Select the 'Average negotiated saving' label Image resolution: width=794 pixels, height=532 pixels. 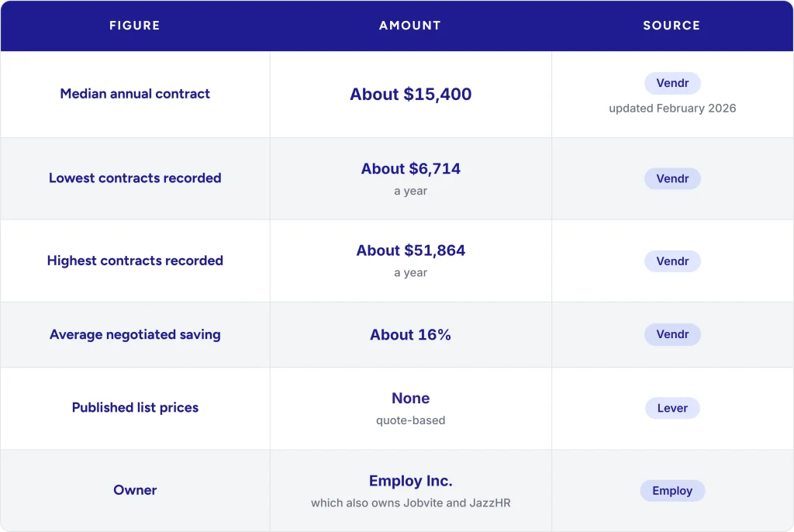pyautogui.click(x=135, y=334)
